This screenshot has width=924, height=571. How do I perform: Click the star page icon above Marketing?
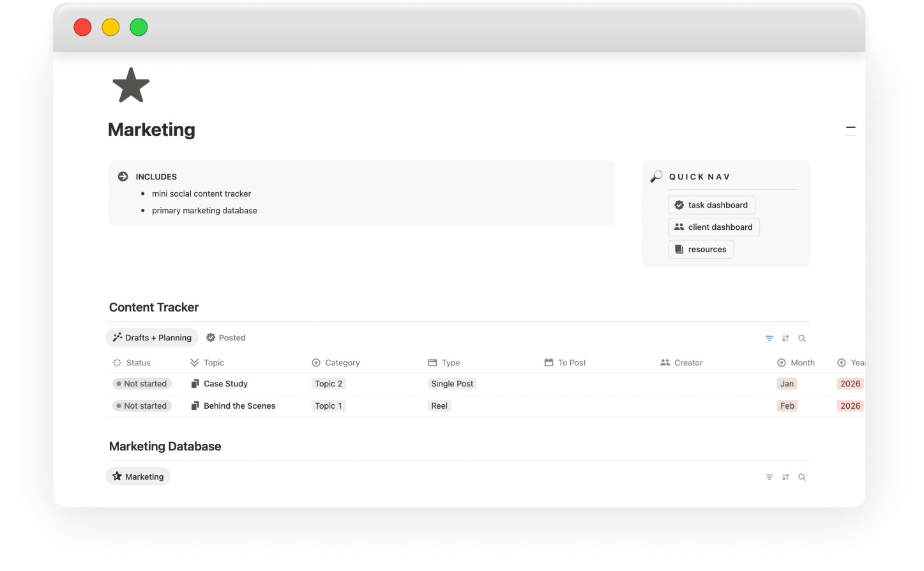[130, 84]
